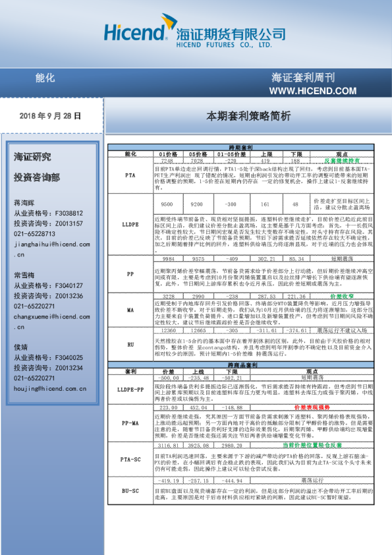Click analyst name 侯婧
The height and width of the screenshot is (555, 392).
(20, 347)
